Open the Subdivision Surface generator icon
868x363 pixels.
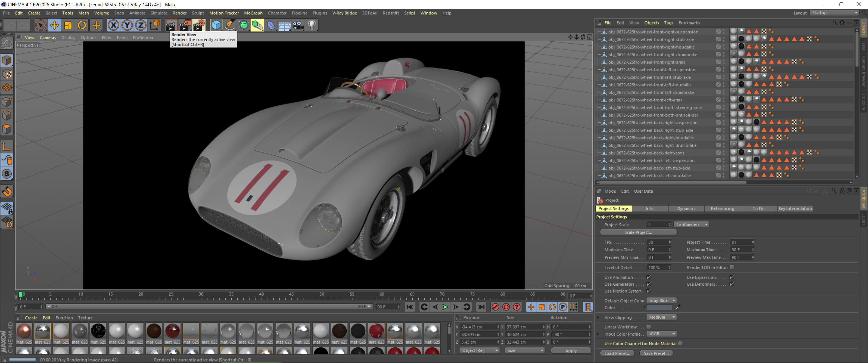(x=243, y=25)
